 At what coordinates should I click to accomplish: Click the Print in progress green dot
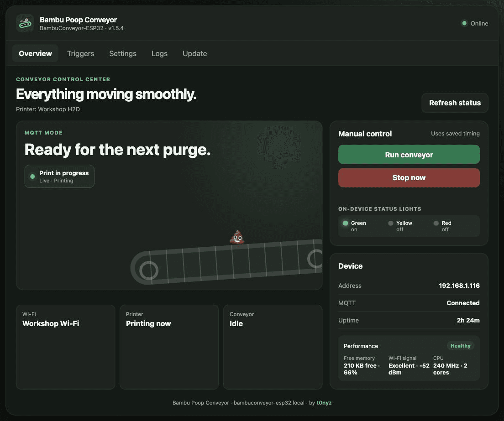32,177
